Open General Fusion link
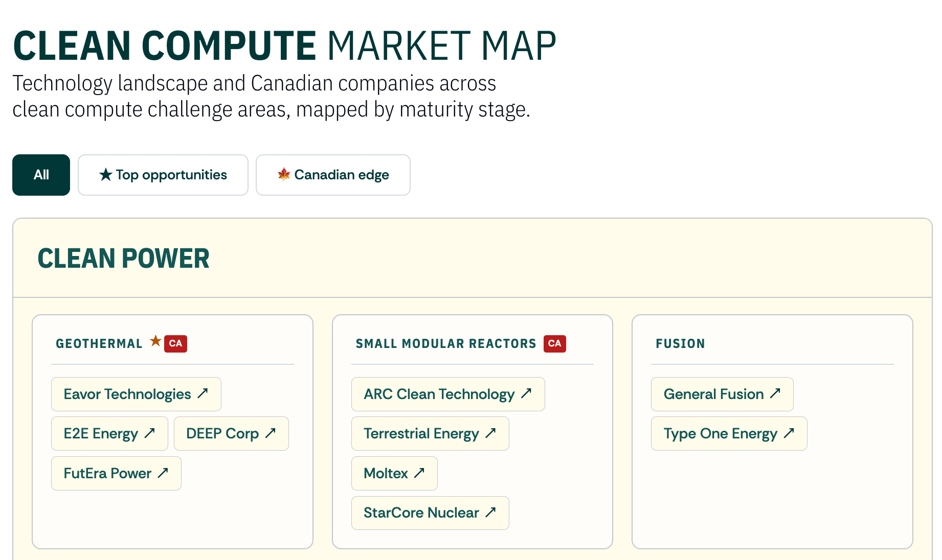This screenshot has width=942, height=560. (722, 394)
